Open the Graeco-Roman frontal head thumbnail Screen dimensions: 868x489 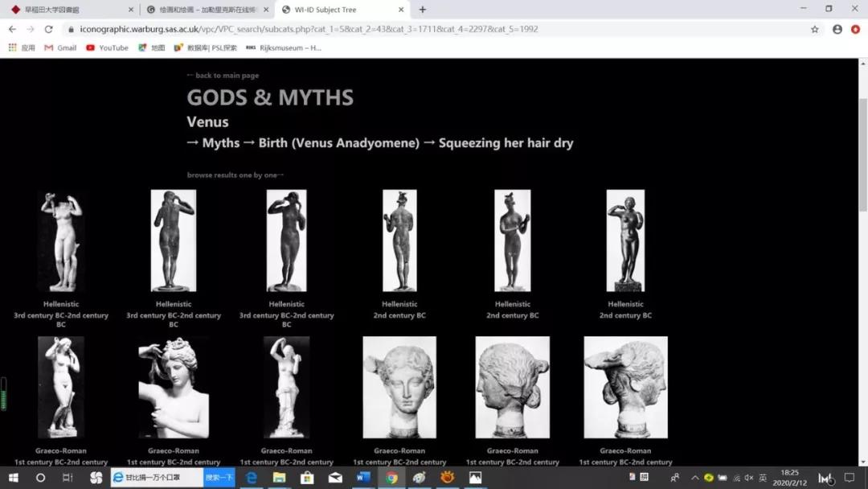pyautogui.click(x=399, y=387)
